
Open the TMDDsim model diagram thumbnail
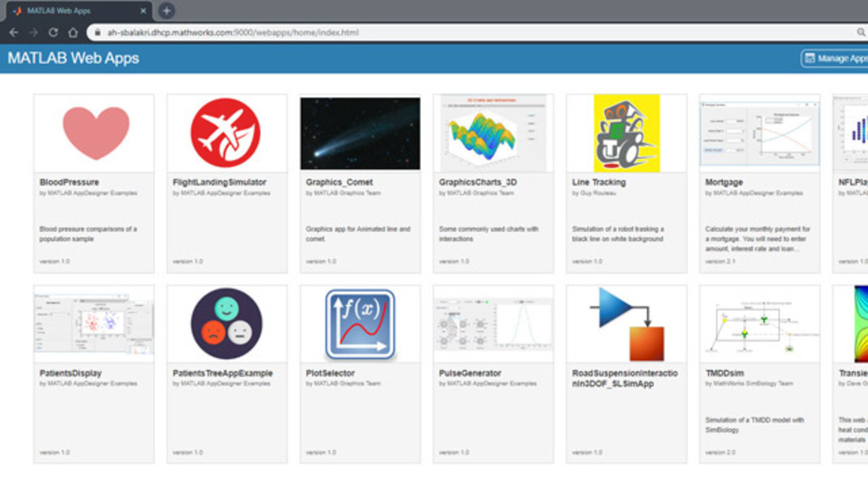[x=759, y=324]
